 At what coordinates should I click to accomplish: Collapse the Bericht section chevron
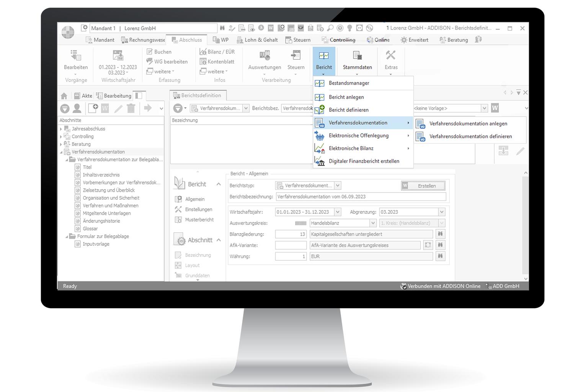point(219,184)
